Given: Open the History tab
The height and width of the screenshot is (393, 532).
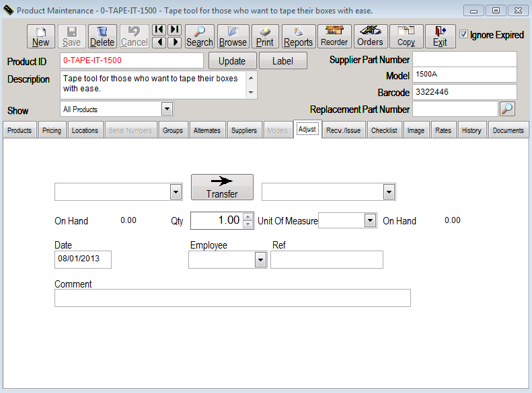Looking at the screenshot, I should 471,130.
